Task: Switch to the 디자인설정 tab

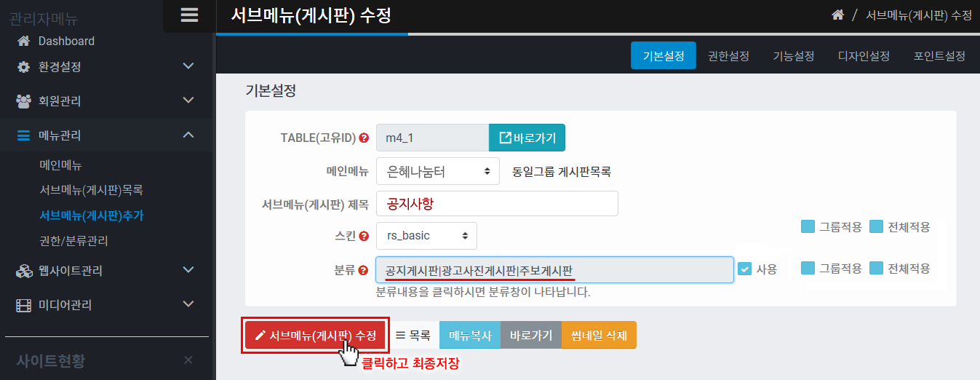Action: (864, 56)
